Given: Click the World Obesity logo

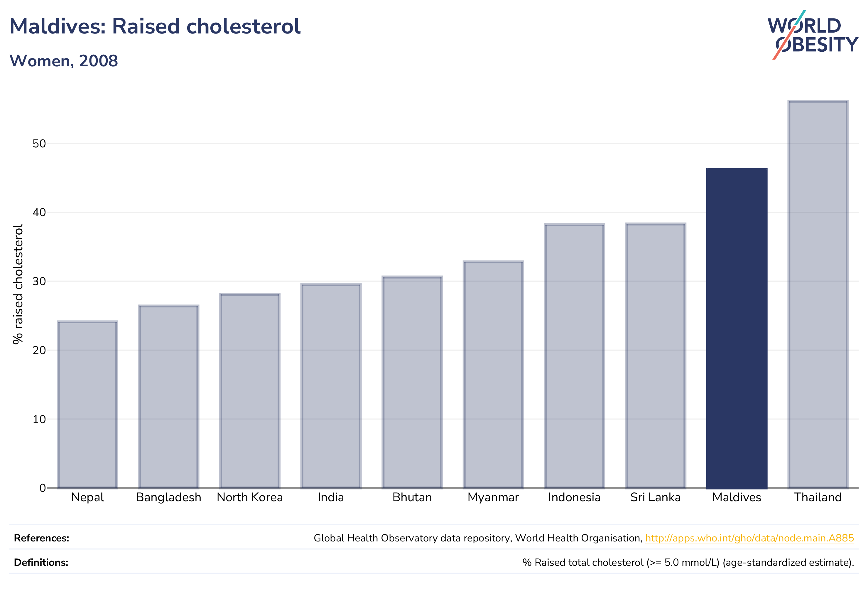Looking at the screenshot, I should point(813,35).
